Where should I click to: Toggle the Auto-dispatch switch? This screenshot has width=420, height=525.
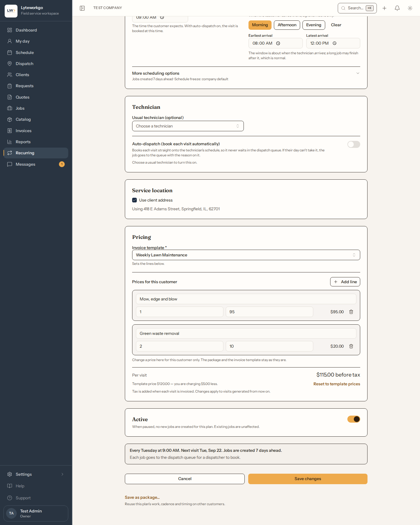[353, 144]
